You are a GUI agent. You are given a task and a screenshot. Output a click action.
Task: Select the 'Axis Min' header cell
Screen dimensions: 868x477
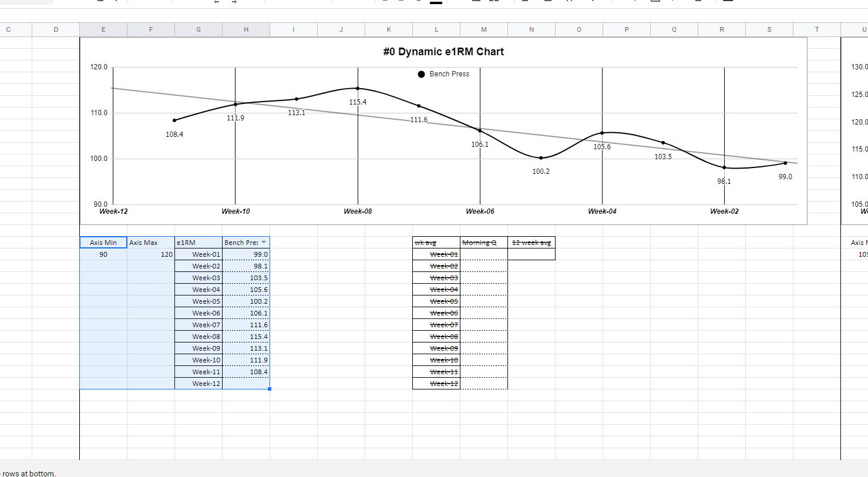tap(103, 242)
